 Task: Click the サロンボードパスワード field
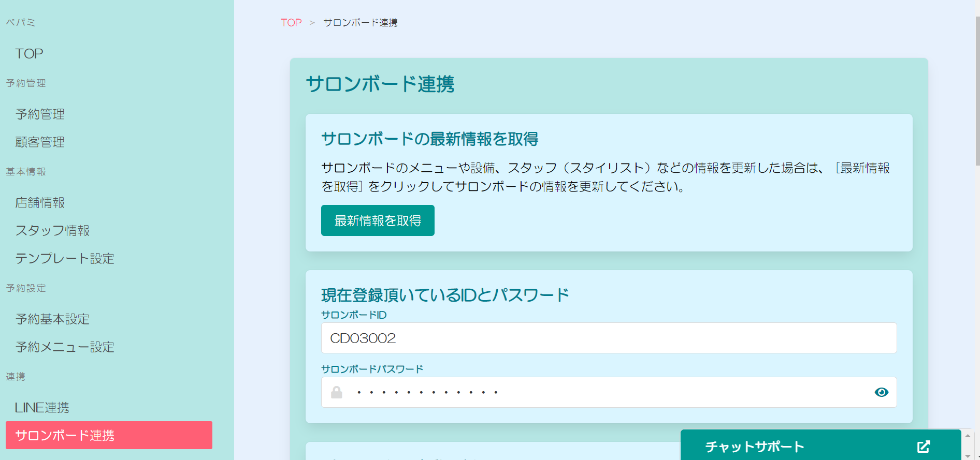click(x=609, y=392)
